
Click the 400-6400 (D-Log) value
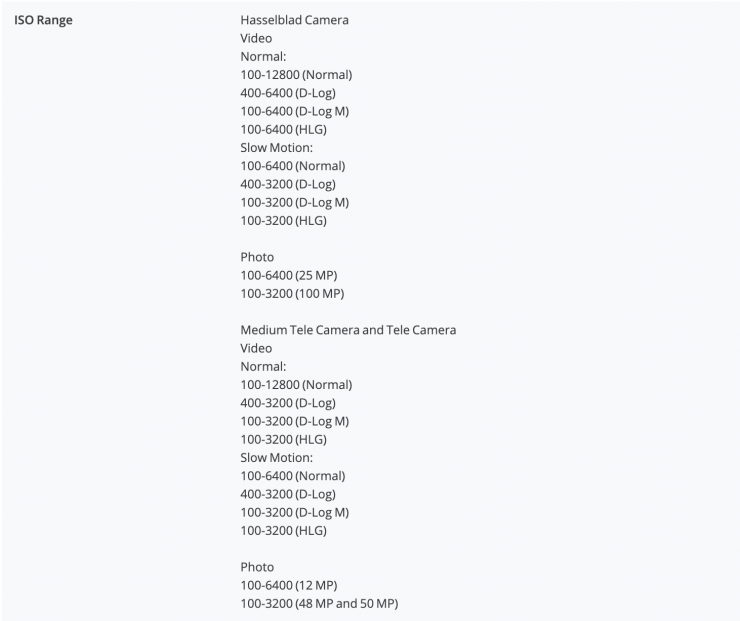click(x=288, y=93)
